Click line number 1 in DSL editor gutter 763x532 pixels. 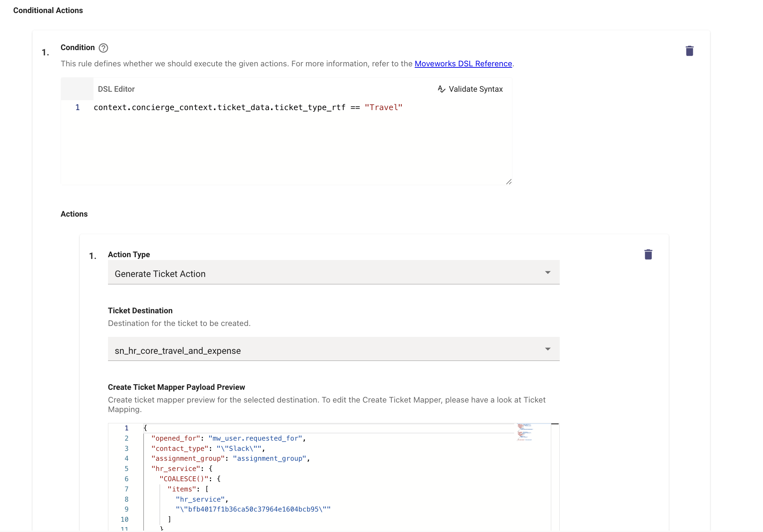(77, 108)
